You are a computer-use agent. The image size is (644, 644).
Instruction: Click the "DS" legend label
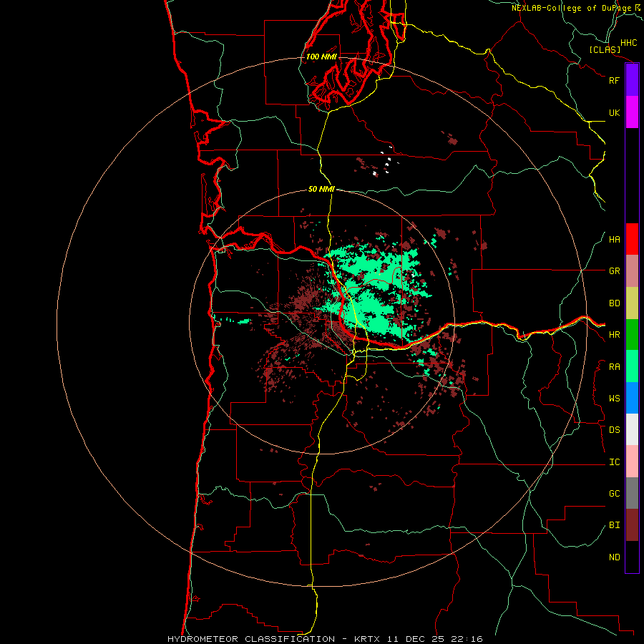[x=614, y=429]
